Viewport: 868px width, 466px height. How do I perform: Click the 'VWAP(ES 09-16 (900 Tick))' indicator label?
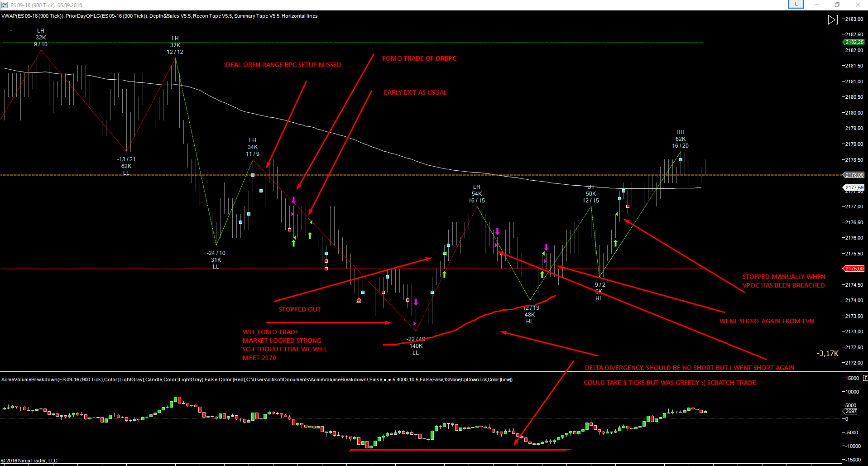(x=33, y=16)
